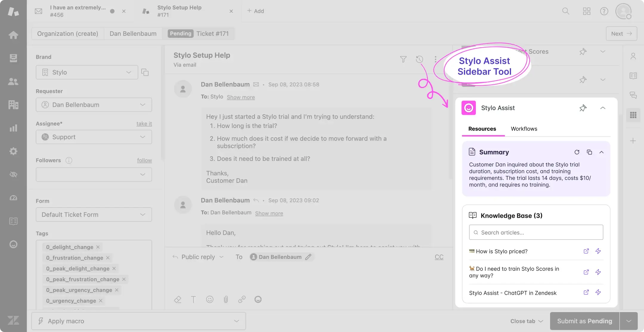
Task: Open the Customers icon in left sidebar
Action: pos(13,81)
